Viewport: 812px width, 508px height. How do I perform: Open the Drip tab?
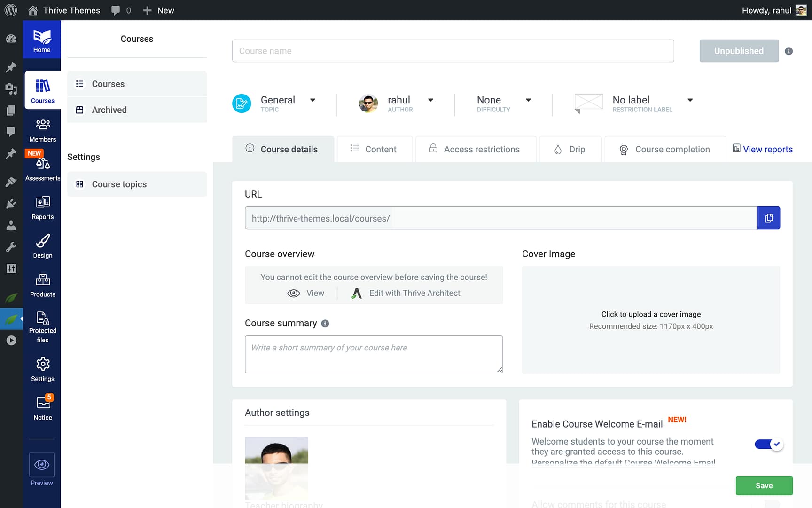click(570, 149)
